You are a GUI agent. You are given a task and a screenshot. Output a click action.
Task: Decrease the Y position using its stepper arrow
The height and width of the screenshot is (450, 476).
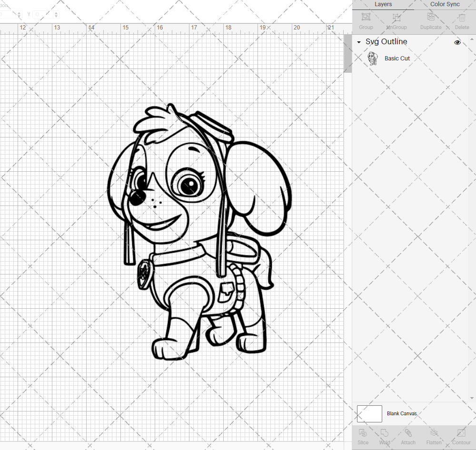[x=56, y=16]
